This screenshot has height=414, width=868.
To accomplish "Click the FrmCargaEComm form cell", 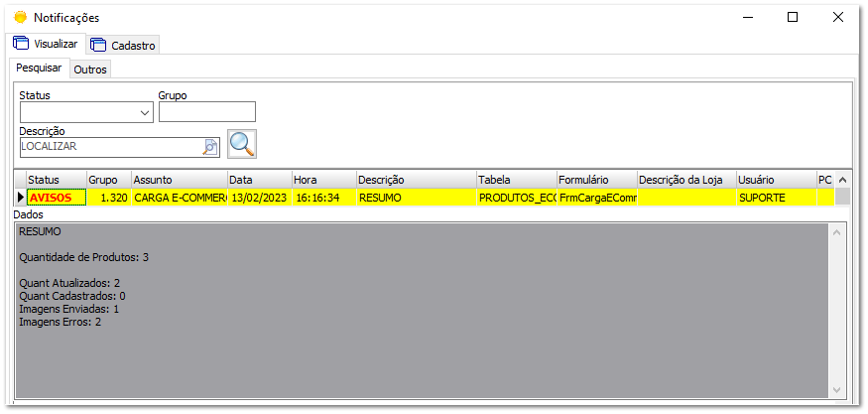I will (597, 198).
